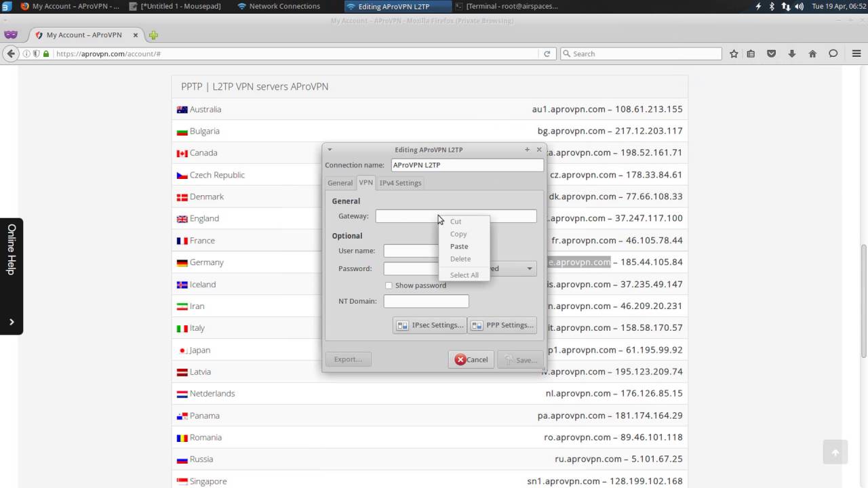Click the bookmark star icon

734,54
